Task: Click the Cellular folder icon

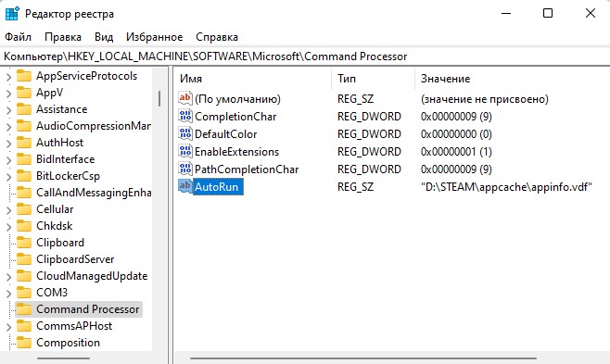Action: point(24,209)
